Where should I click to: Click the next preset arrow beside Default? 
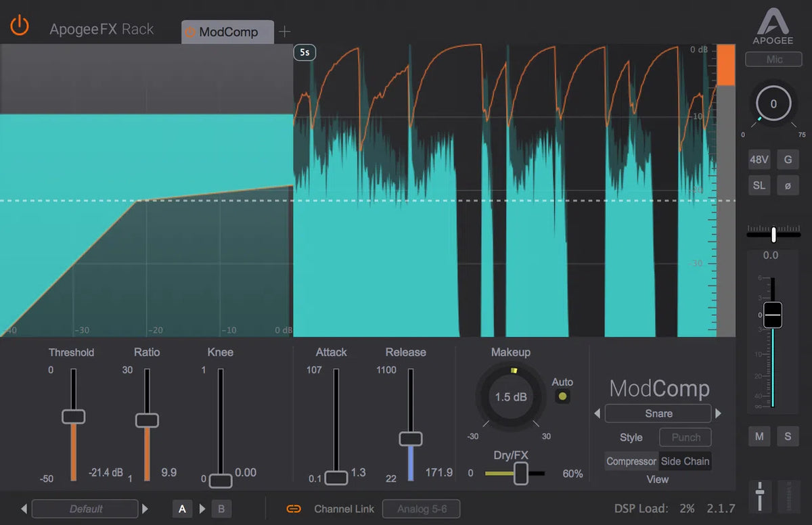point(145,509)
